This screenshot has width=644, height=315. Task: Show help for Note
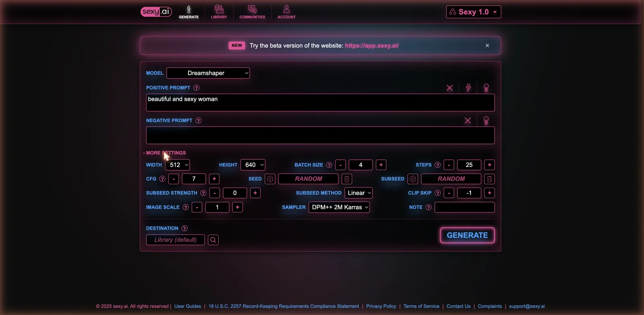pos(429,207)
